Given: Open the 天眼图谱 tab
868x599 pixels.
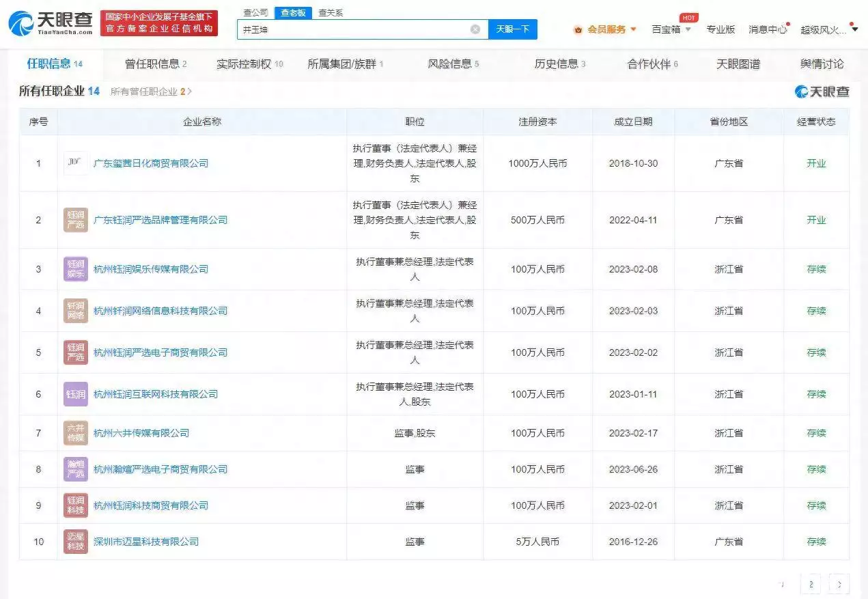Looking at the screenshot, I should click(x=738, y=64).
